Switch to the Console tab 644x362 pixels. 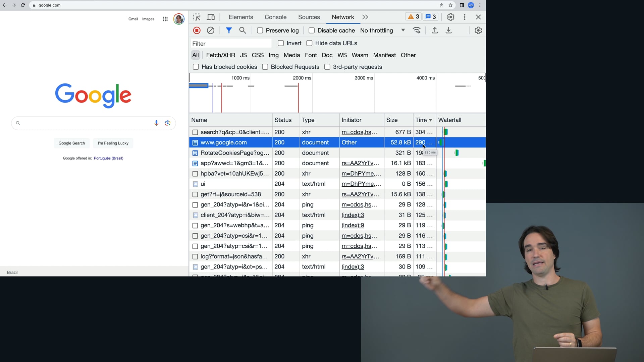275,17
